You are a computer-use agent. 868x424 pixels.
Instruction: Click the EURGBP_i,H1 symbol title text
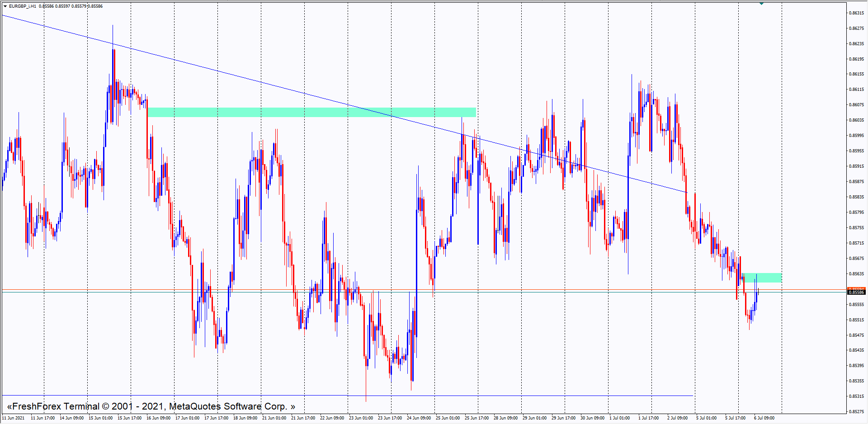[23, 6]
